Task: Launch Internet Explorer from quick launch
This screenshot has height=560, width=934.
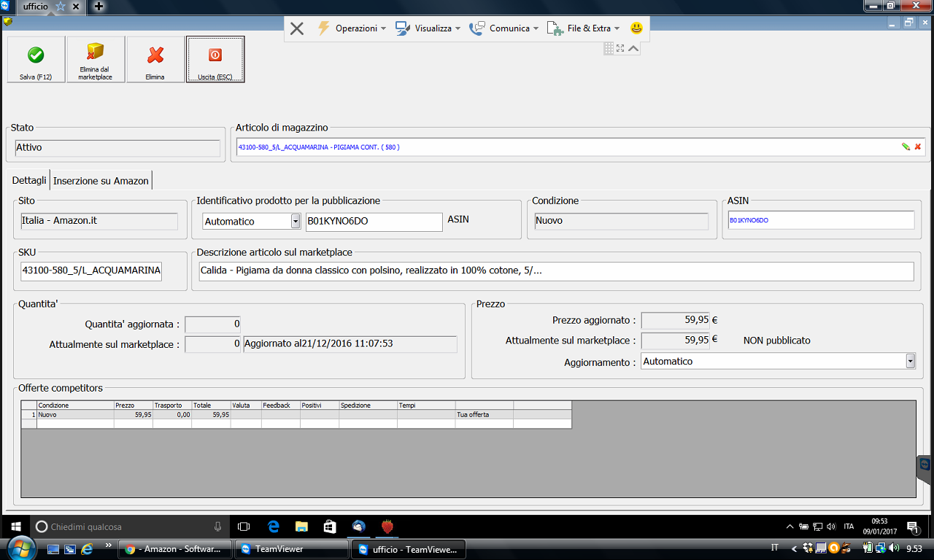Action: coord(86,548)
